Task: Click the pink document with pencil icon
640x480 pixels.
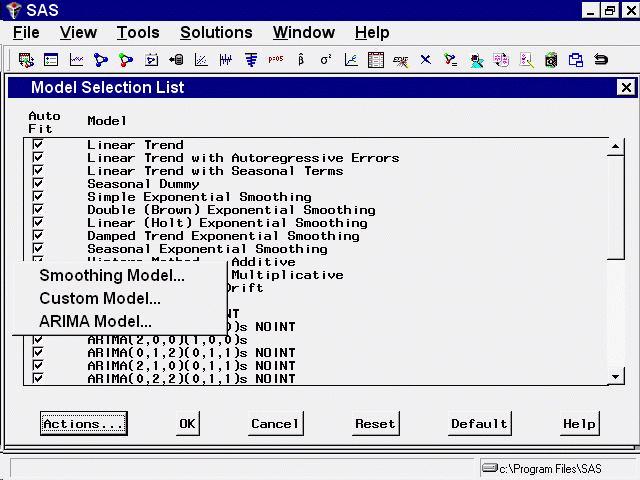Action: click(x=527, y=60)
